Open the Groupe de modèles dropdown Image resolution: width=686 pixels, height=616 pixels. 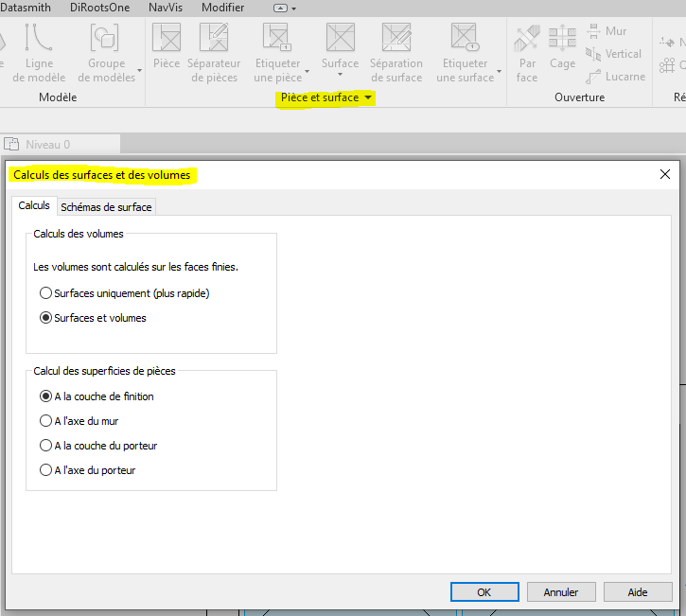139,70
